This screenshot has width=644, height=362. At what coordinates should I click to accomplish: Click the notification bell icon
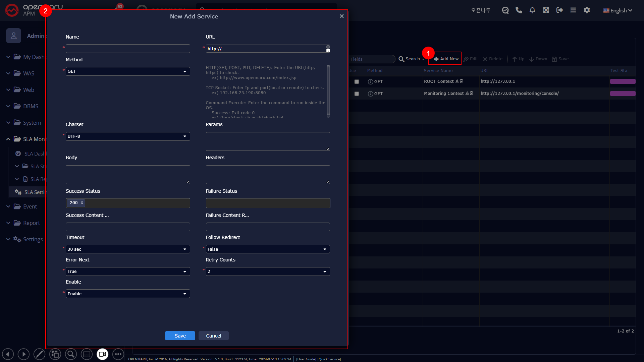(532, 10)
